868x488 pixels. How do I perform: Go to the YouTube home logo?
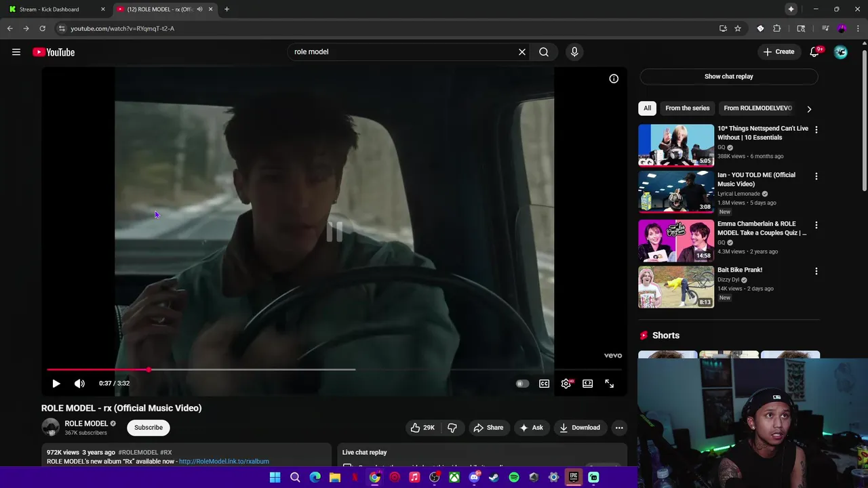54,52
